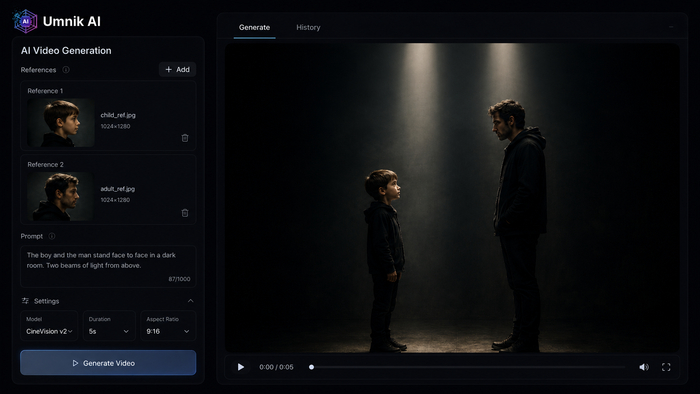Click the Reference 1 label
700x394 pixels.
pyautogui.click(x=45, y=91)
